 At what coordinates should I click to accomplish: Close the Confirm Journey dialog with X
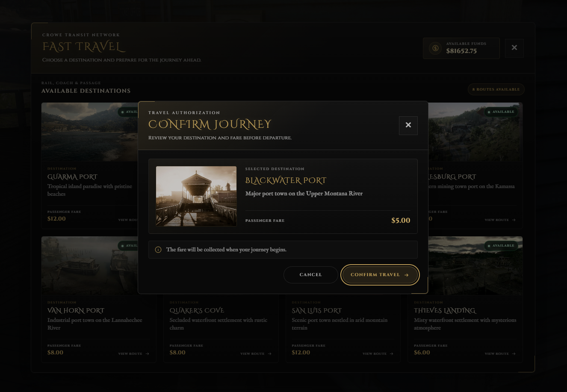[408, 125]
